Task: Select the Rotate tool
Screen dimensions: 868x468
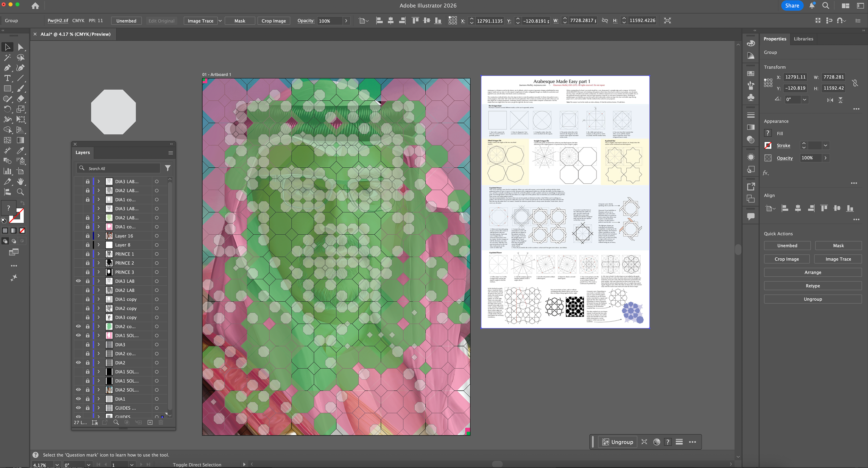Action: (7, 109)
